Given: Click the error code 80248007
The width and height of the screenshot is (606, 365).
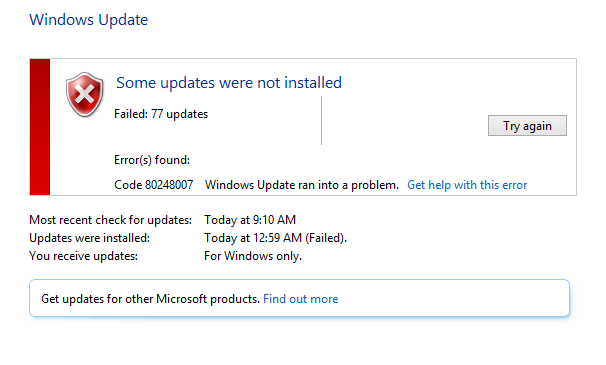Looking at the screenshot, I should [x=153, y=185].
